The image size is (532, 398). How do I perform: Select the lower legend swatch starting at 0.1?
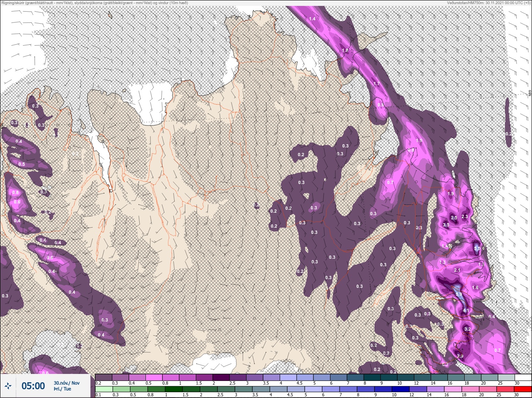tap(103, 389)
